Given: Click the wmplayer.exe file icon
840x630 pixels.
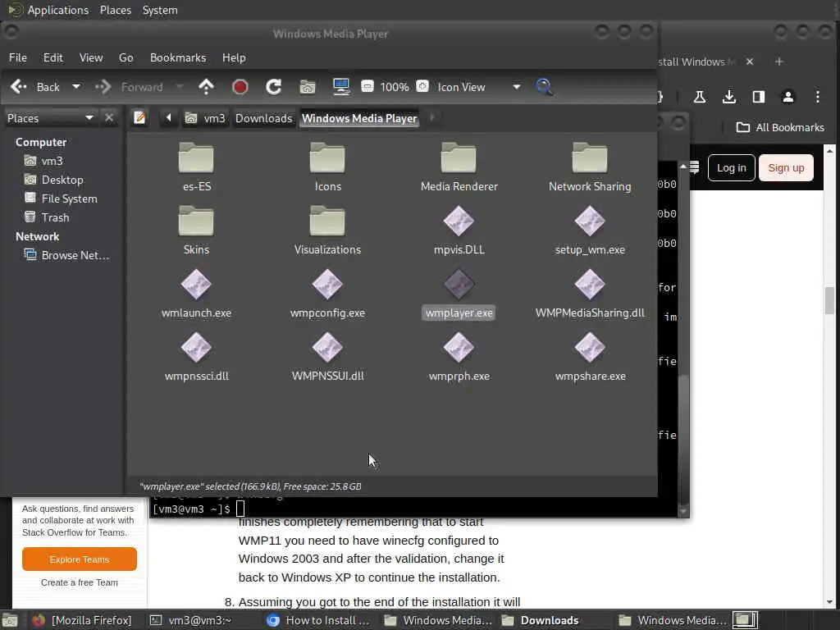Looking at the screenshot, I should click(459, 285).
